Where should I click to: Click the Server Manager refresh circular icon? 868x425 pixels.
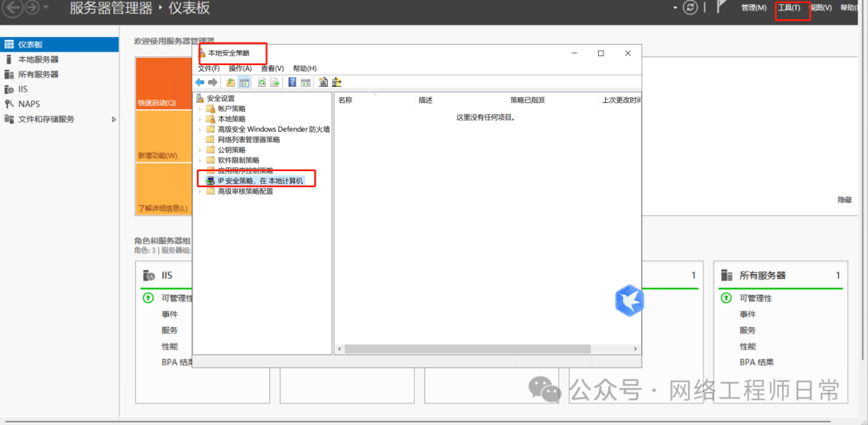(690, 8)
